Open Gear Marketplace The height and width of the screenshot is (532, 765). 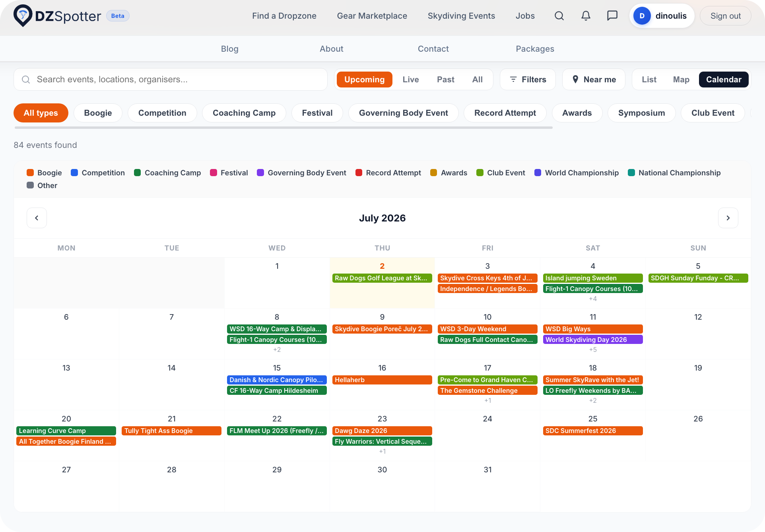pyautogui.click(x=372, y=16)
